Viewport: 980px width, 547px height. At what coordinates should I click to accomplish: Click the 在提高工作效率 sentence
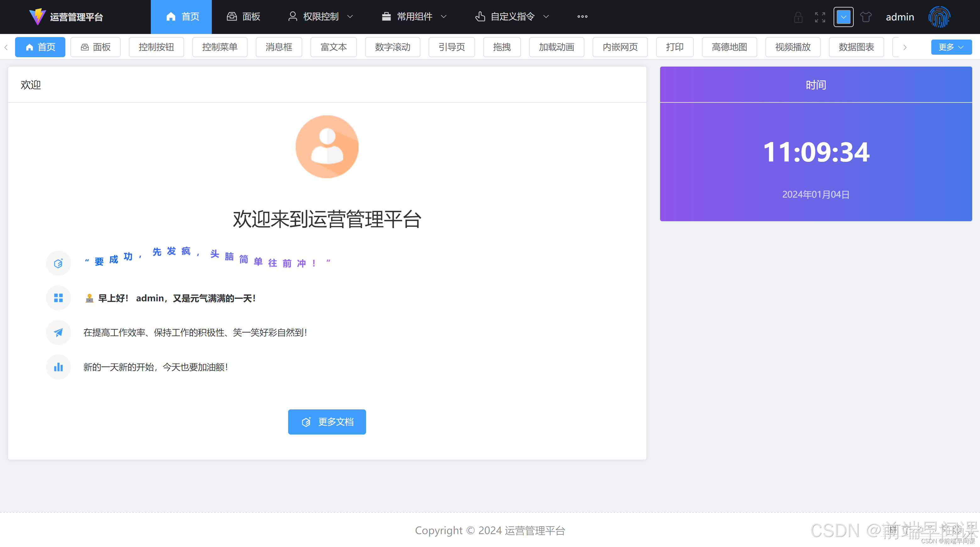click(195, 332)
